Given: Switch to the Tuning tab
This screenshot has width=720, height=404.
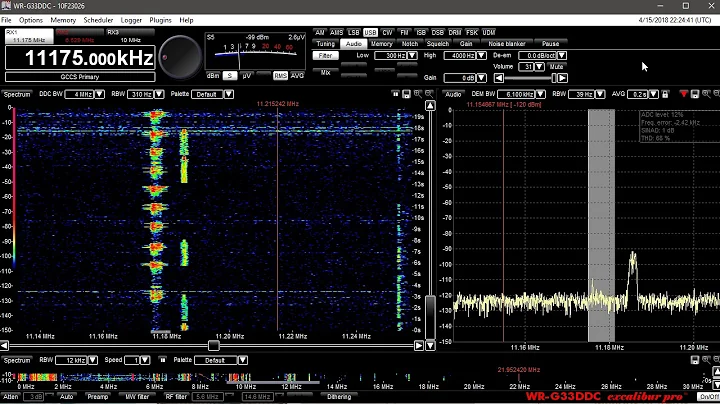Looking at the screenshot, I should click(x=326, y=44).
